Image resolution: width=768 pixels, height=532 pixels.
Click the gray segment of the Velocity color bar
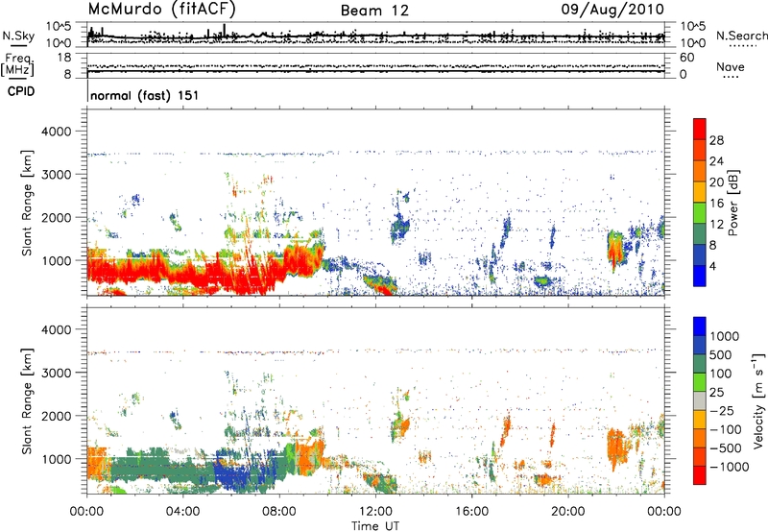700,400
